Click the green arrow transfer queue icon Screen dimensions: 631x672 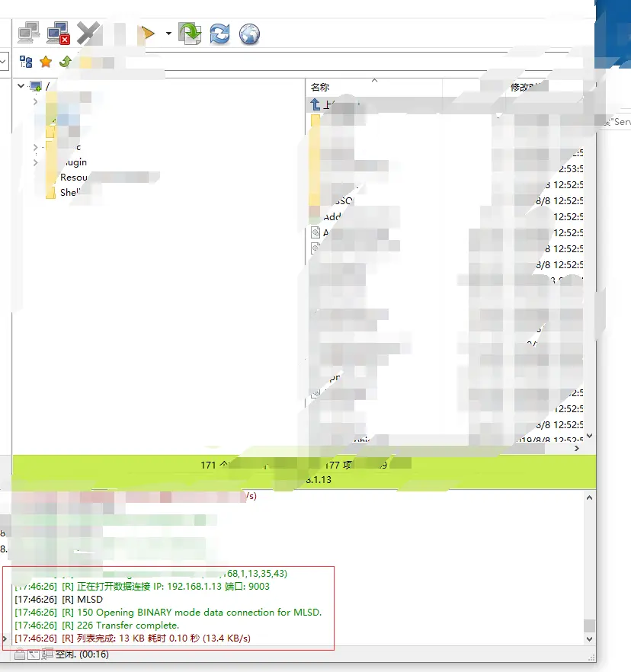(190, 34)
